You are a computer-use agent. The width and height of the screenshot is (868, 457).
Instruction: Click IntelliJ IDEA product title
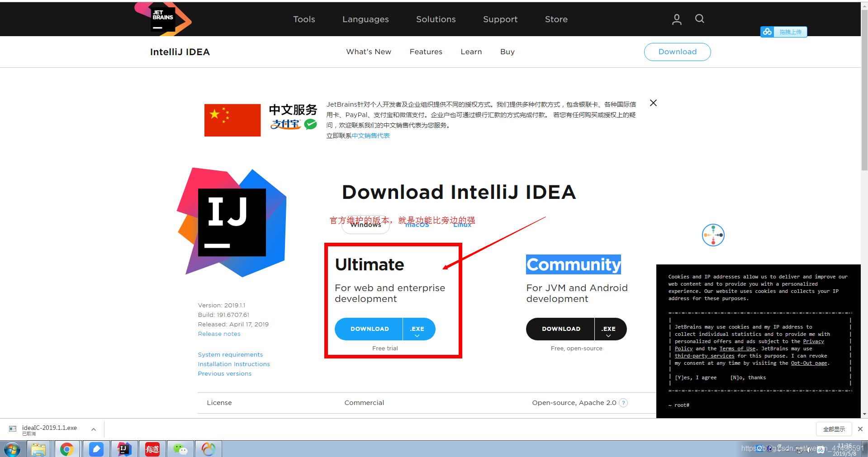tap(180, 52)
